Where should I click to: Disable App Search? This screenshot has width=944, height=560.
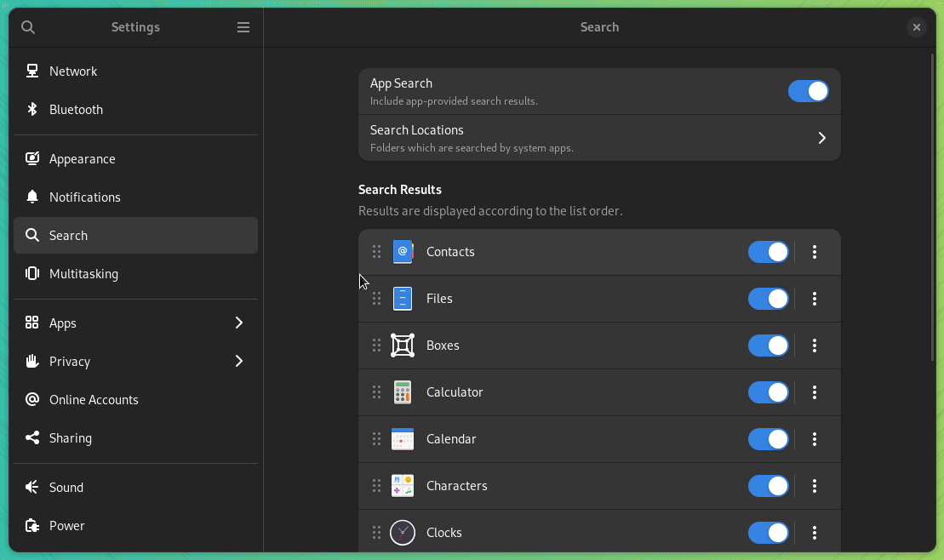pyautogui.click(x=808, y=90)
